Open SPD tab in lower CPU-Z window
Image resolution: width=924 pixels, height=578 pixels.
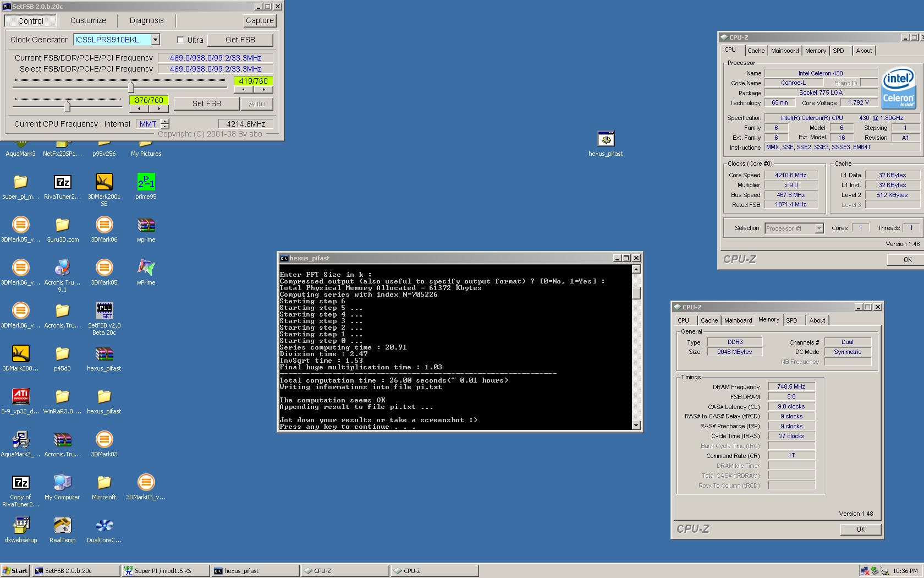point(791,320)
